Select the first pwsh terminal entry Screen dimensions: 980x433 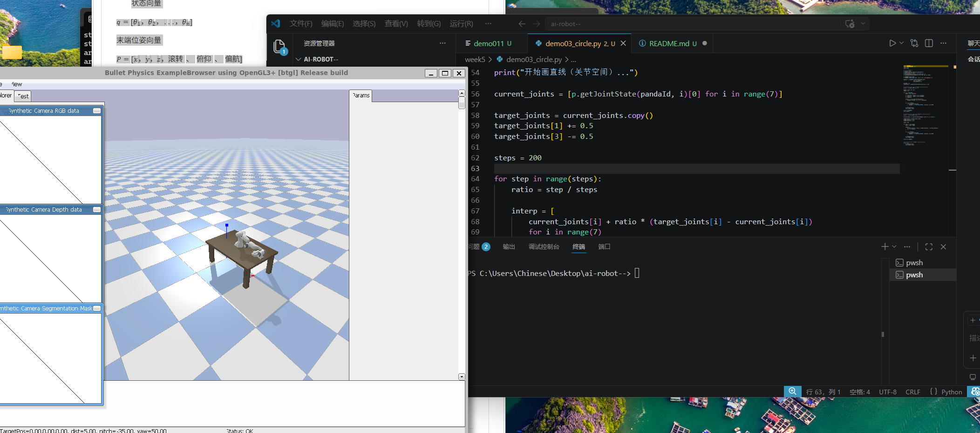pos(923,263)
